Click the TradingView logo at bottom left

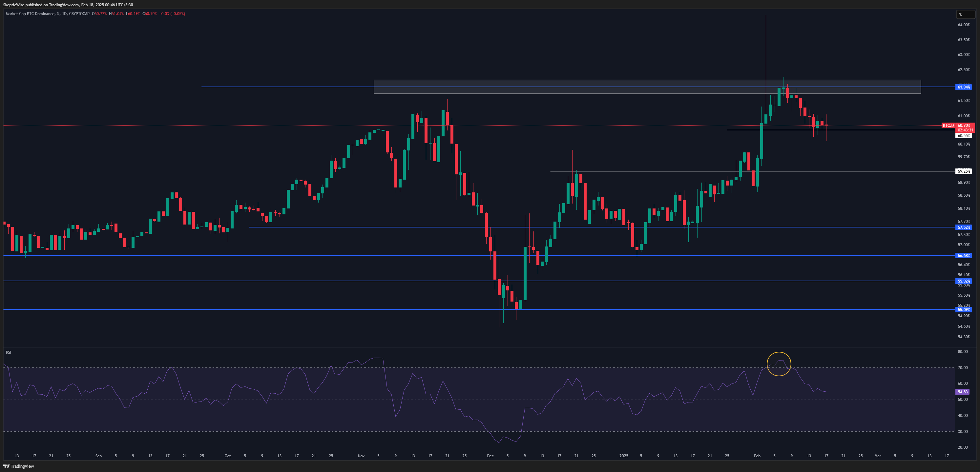click(x=19, y=466)
